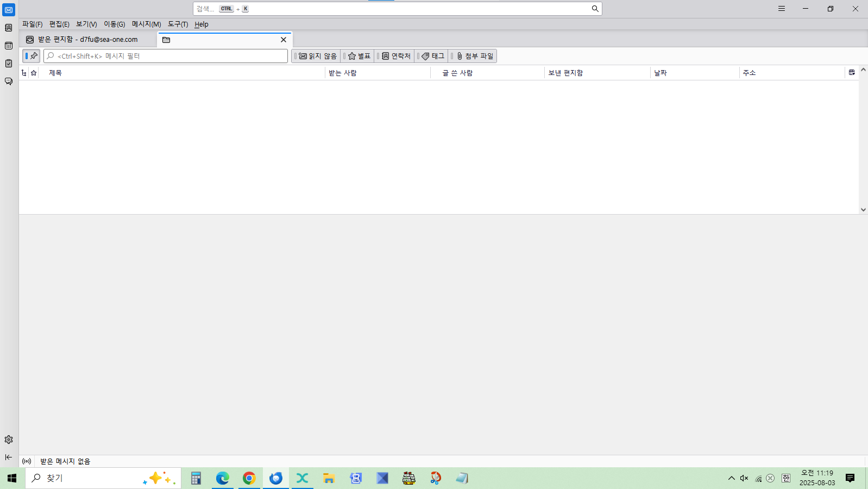868x489 pixels.
Task: Toggle the 첨부 파일 attachment filter
Action: [474, 56]
